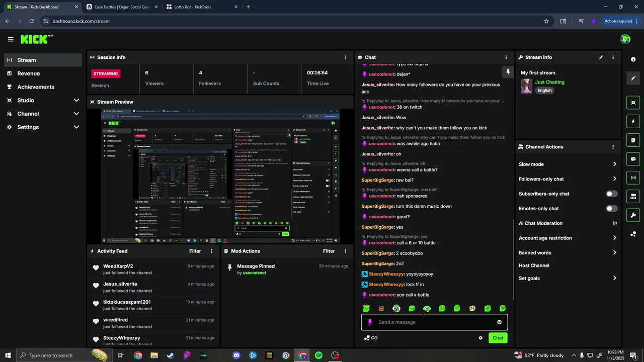
Task: Go to Achievements in sidebar
Action: click(43, 87)
